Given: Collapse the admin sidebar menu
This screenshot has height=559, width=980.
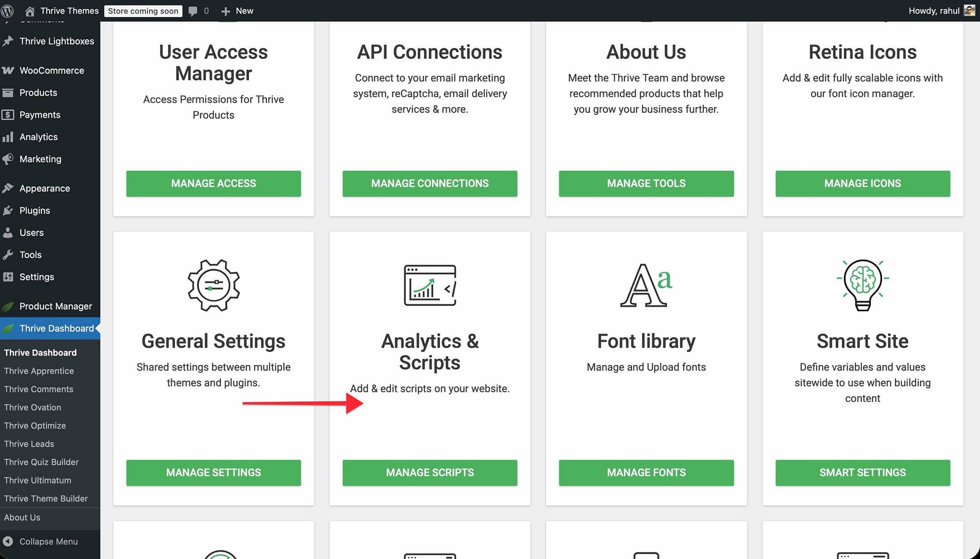Looking at the screenshot, I should coord(48,541).
